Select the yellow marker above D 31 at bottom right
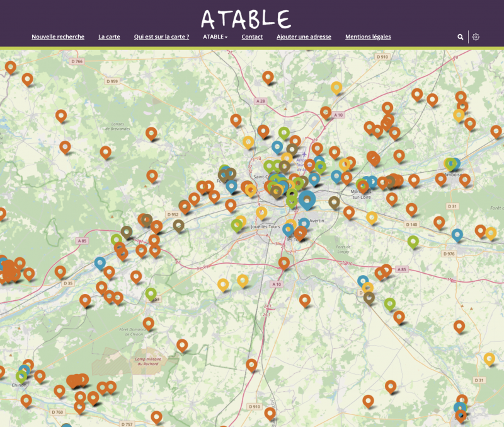The height and width of the screenshot is (427, 504). pyautogui.click(x=489, y=358)
